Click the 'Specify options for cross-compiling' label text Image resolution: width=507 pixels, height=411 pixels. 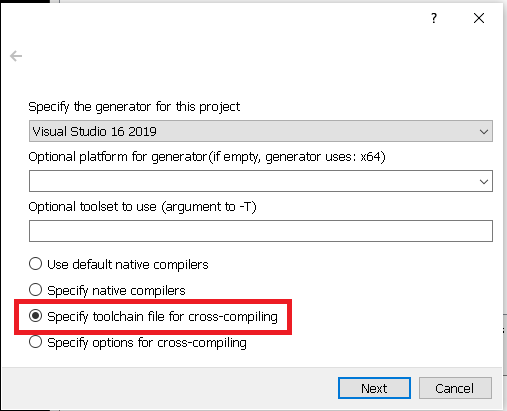(147, 343)
